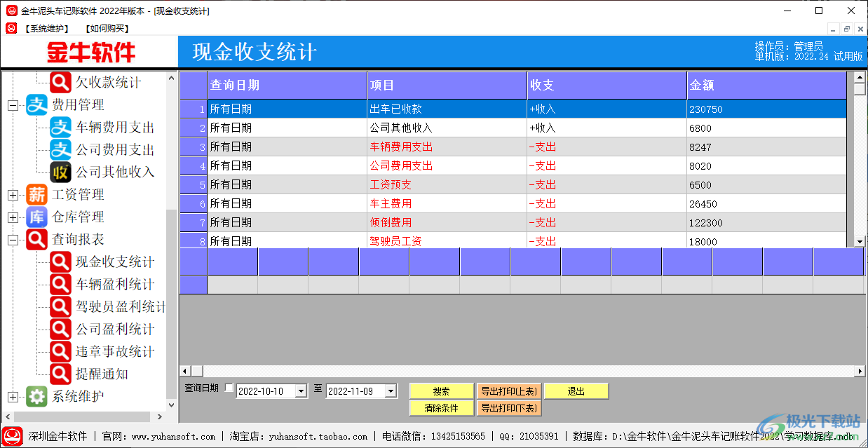This screenshot has height=448, width=868.
Task: Select the 现金收支统计 tree item label
Action: 115,262
